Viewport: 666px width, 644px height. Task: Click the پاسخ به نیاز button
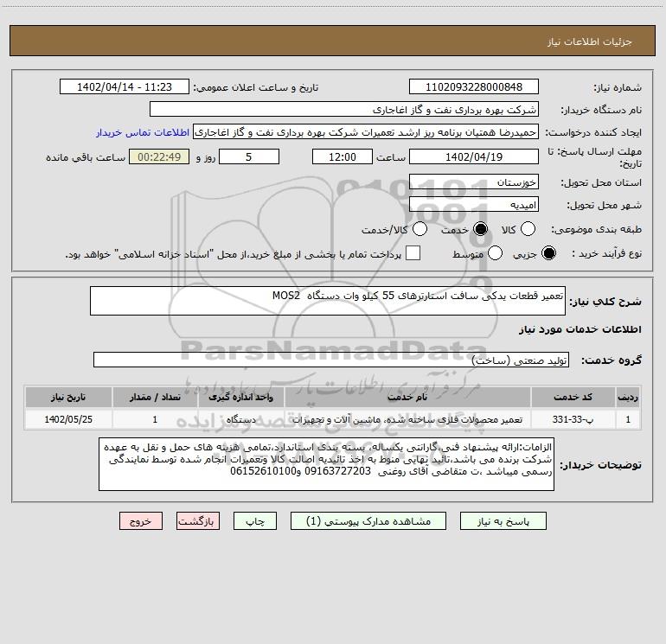tap(503, 521)
